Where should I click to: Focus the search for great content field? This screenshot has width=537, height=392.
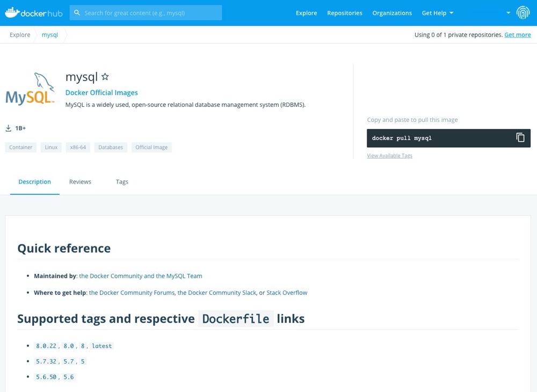tap(146, 13)
